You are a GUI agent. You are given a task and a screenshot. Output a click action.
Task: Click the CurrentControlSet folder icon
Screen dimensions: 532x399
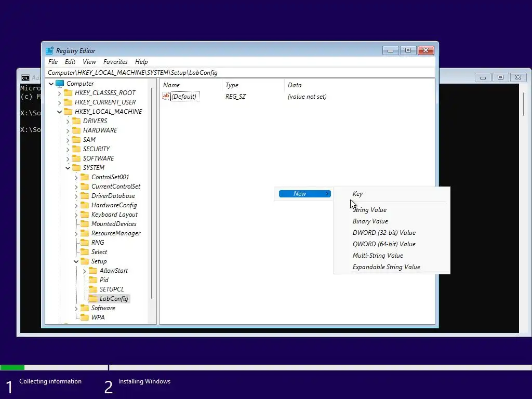85,187
